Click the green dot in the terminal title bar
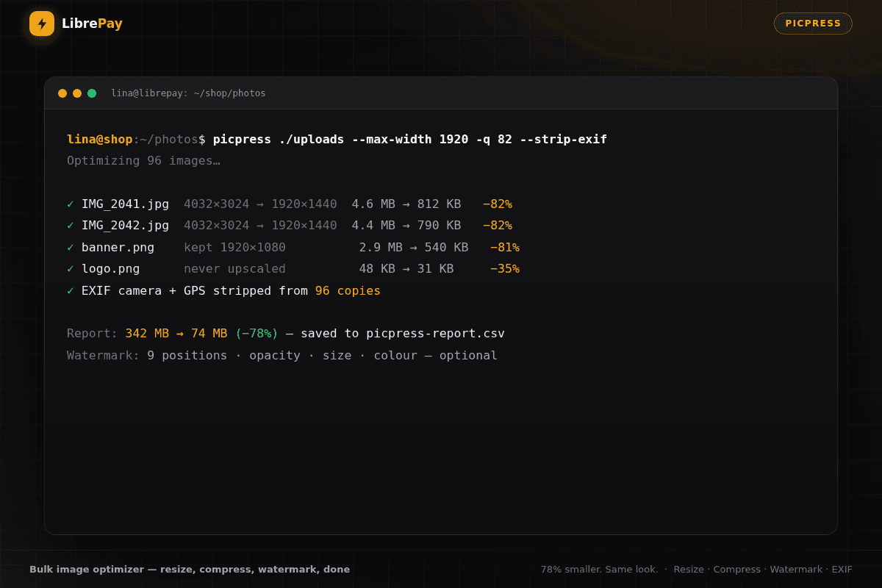 click(92, 93)
